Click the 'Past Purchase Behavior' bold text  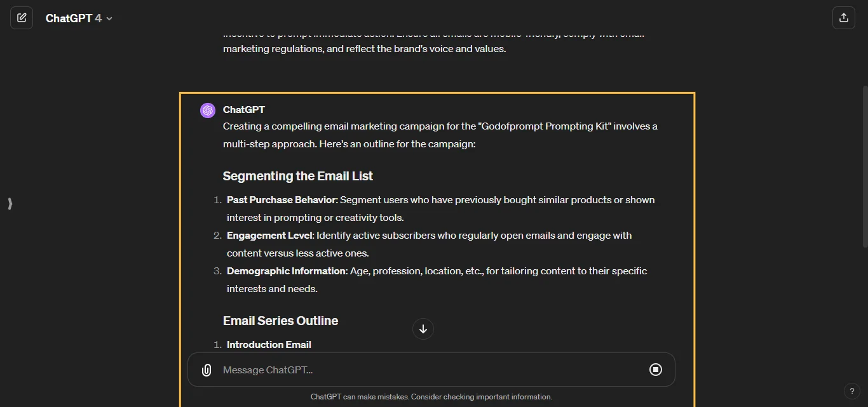[282, 199]
